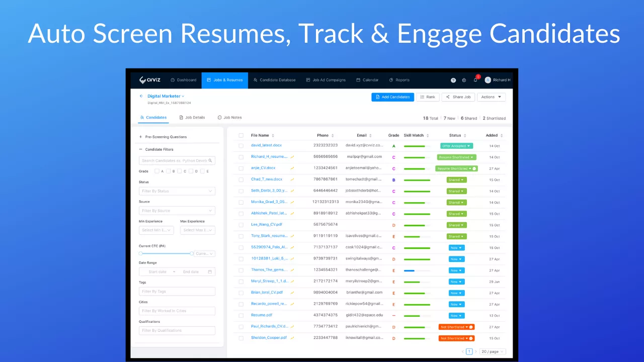Click the left handle of Current CTC slider
Screen dimensions: 644x362
[x=141, y=253]
